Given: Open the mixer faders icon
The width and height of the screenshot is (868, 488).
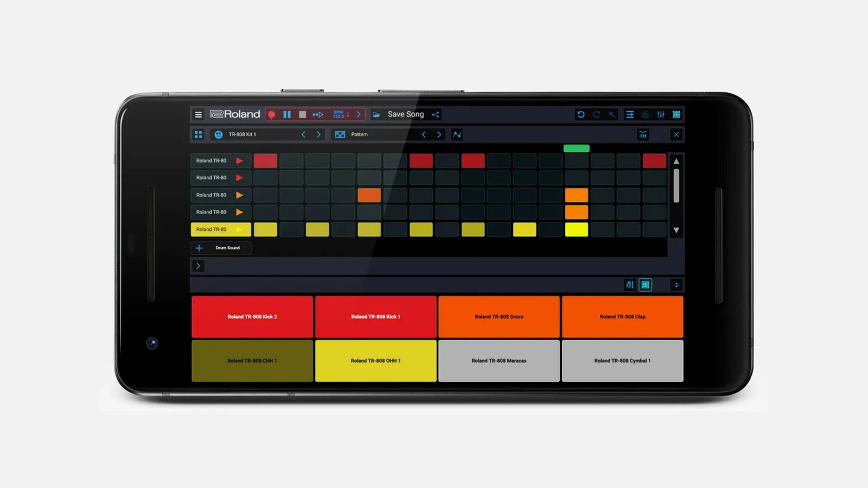Looking at the screenshot, I should click(661, 114).
